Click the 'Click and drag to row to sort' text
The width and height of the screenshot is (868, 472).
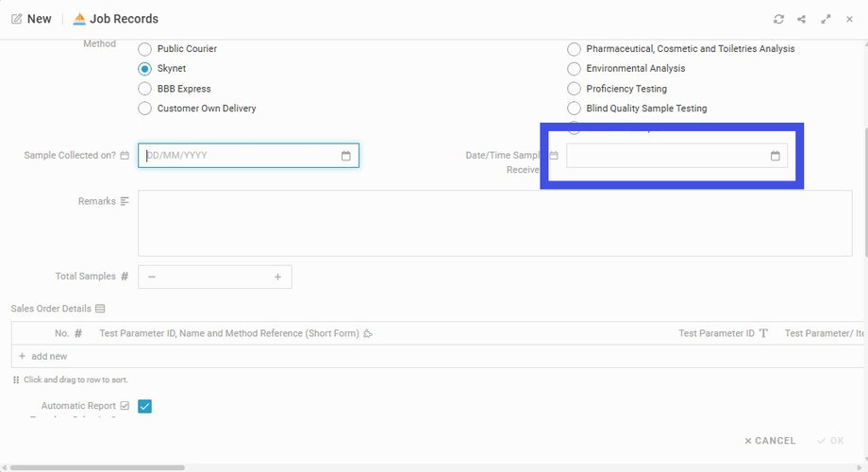(x=75, y=380)
